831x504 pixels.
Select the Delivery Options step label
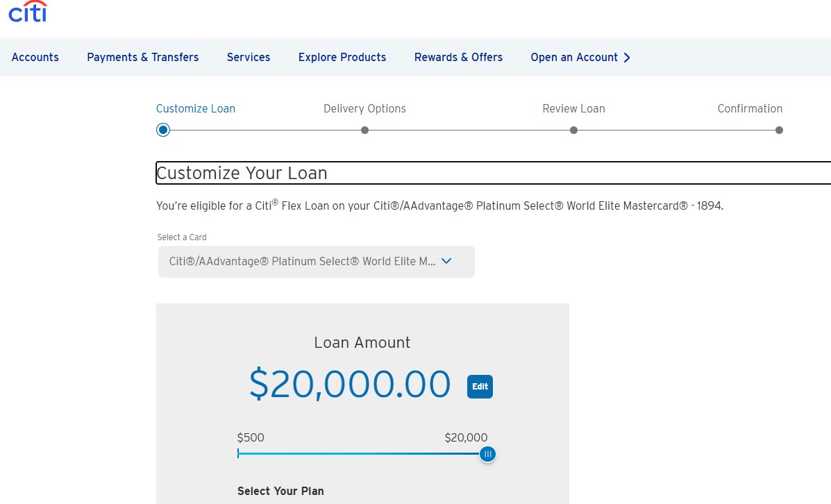click(364, 108)
